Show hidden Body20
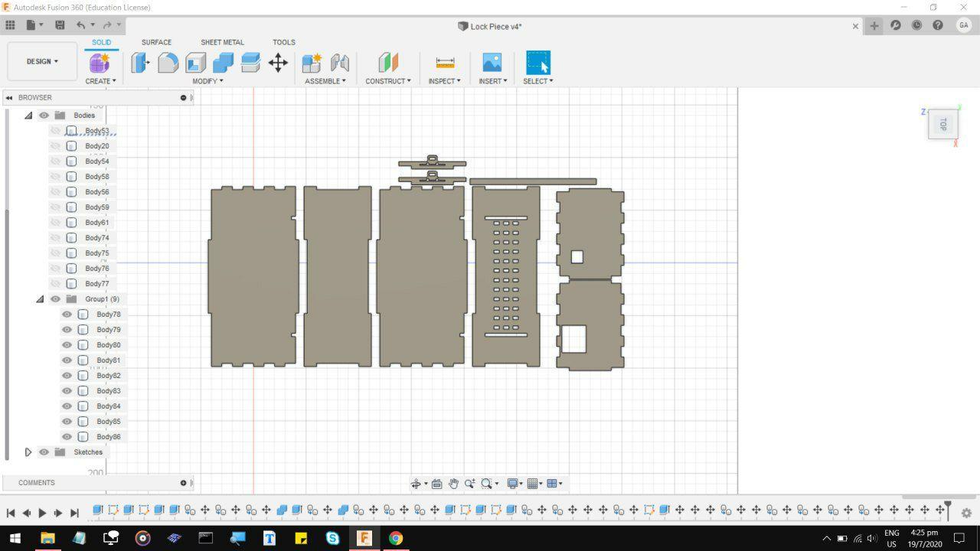The height and width of the screenshot is (551, 980). click(x=55, y=146)
